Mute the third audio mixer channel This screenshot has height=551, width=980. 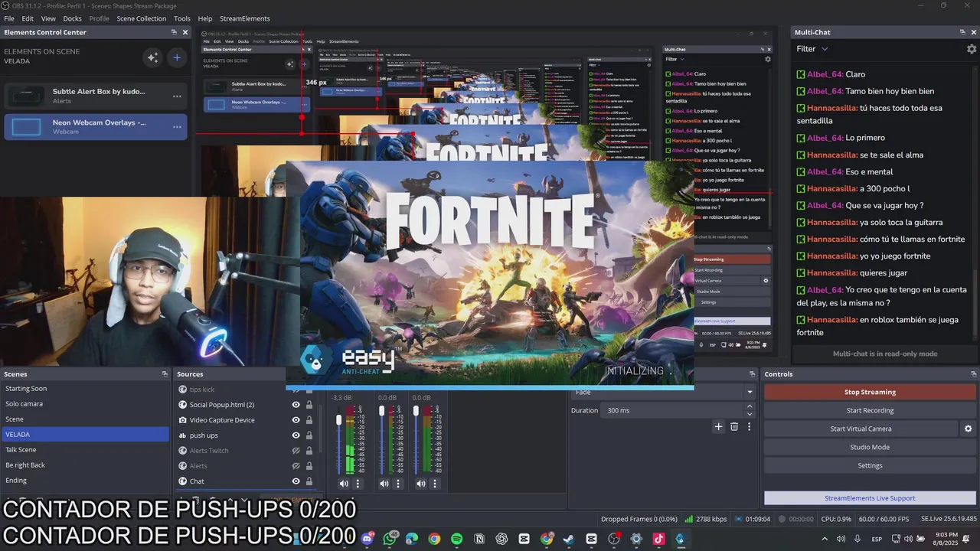point(420,484)
